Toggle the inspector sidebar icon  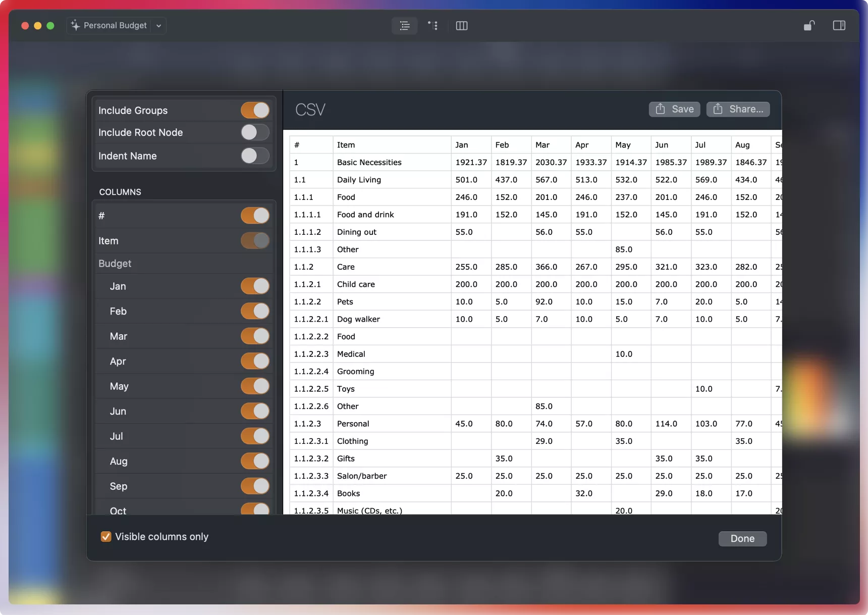[x=839, y=25]
